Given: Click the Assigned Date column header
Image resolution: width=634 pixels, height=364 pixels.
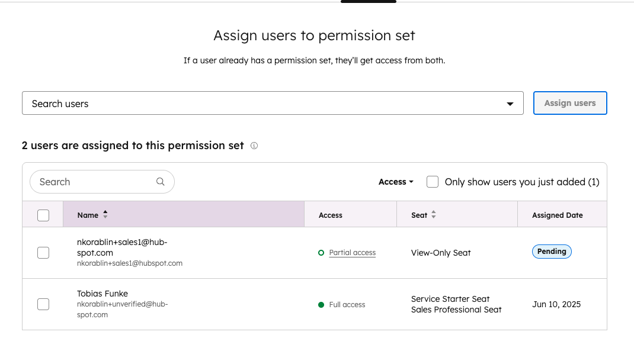Looking at the screenshot, I should pyautogui.click(x=557, y=215).
